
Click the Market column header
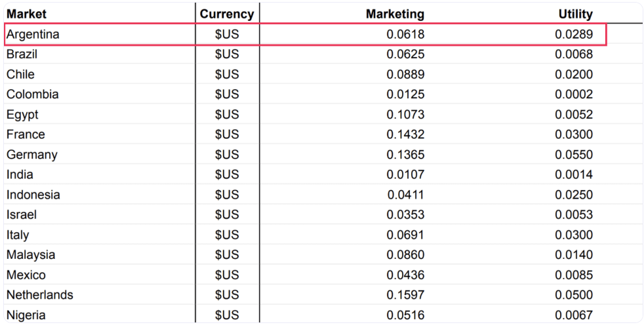click(x=26, y=14)
